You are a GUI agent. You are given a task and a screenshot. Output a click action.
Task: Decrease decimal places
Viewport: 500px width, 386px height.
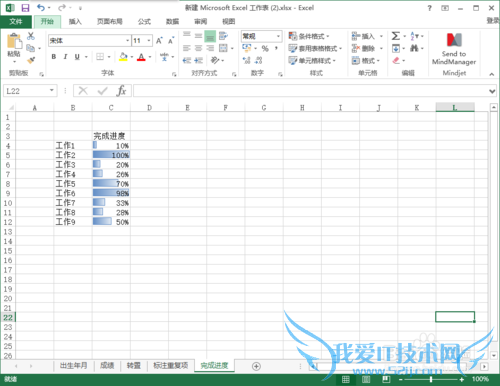click(258, 60)
